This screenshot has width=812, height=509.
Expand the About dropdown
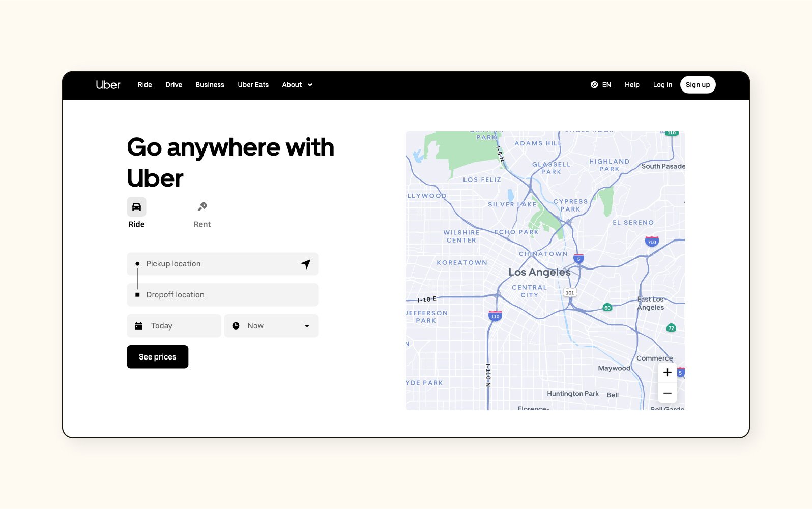pos(297,85)
